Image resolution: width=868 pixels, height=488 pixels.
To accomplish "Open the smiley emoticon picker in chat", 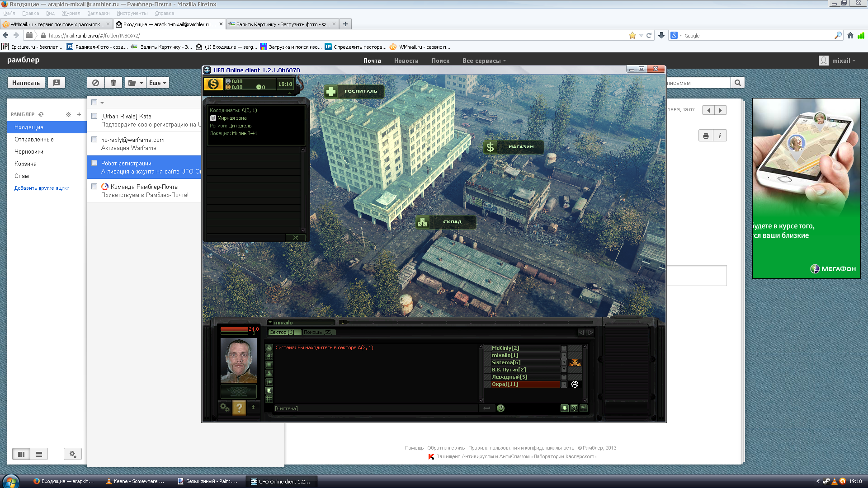I will click(500, 408).
